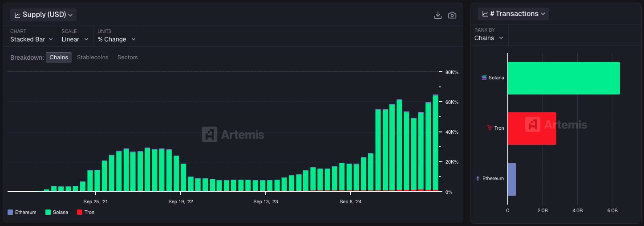
Task: Click the chart icon beside # Transactions
Action: click(x=485, y=14)
